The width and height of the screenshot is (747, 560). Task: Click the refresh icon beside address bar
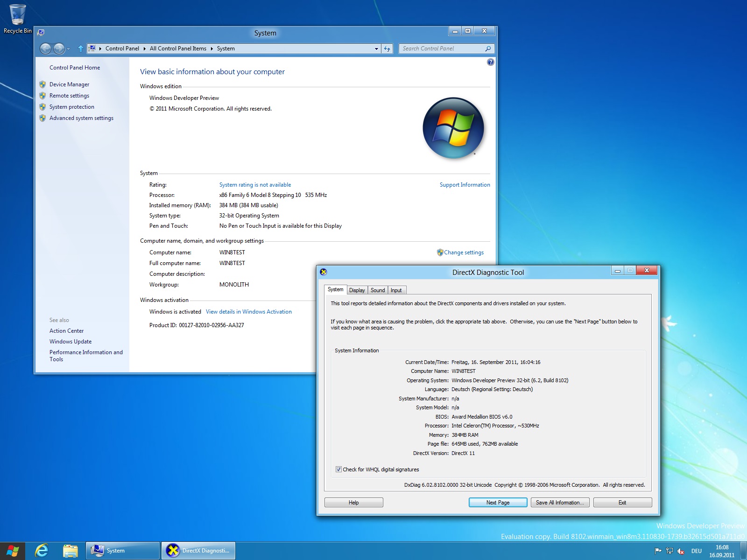(387, 49)
